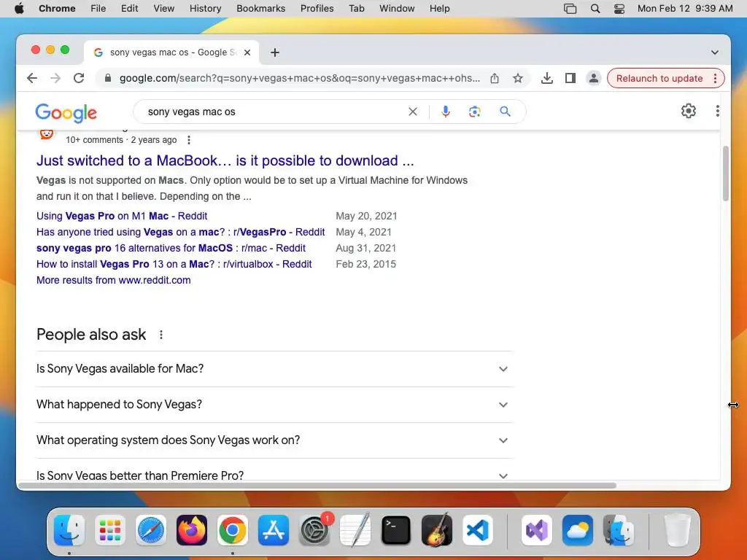The height and width of the screenshot is (560, 747).
Task: Open Visual Studio Code from Dock
Action: point(478,530)
